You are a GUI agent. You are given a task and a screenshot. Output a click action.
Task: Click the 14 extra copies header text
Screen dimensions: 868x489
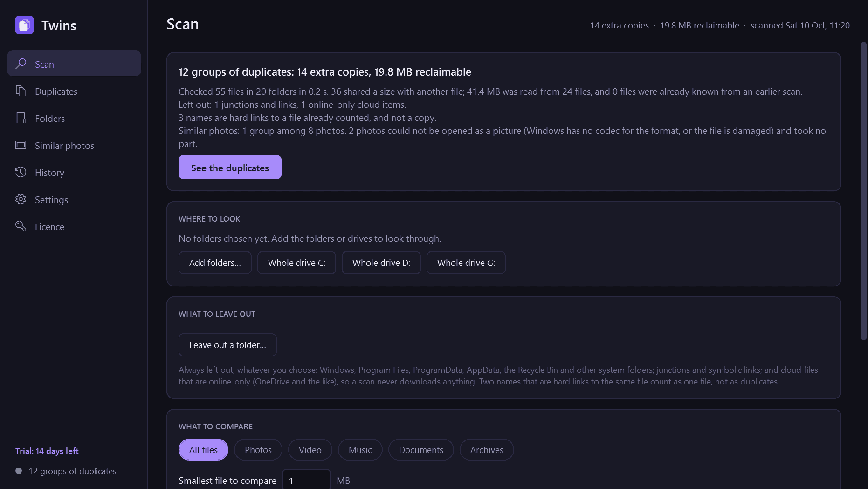(620, 25)
